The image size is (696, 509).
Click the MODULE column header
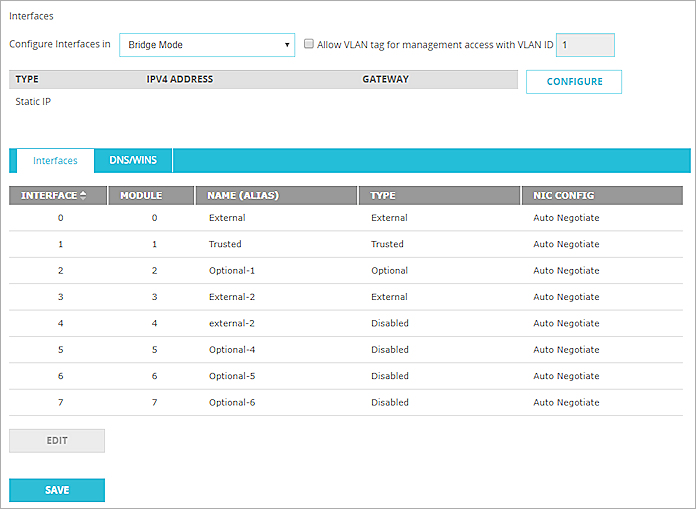point(141,195)
